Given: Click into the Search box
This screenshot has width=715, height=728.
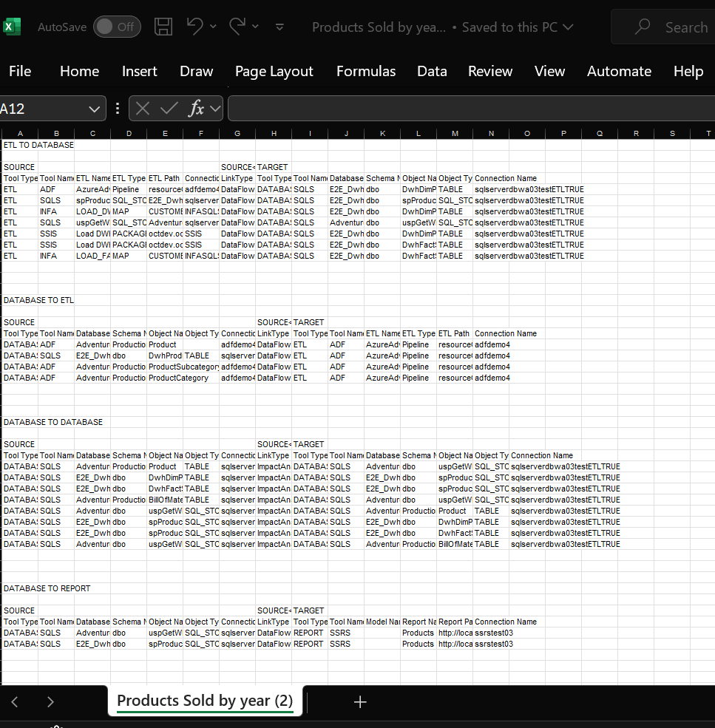Looking at the screenshot, I should point(663,27).
